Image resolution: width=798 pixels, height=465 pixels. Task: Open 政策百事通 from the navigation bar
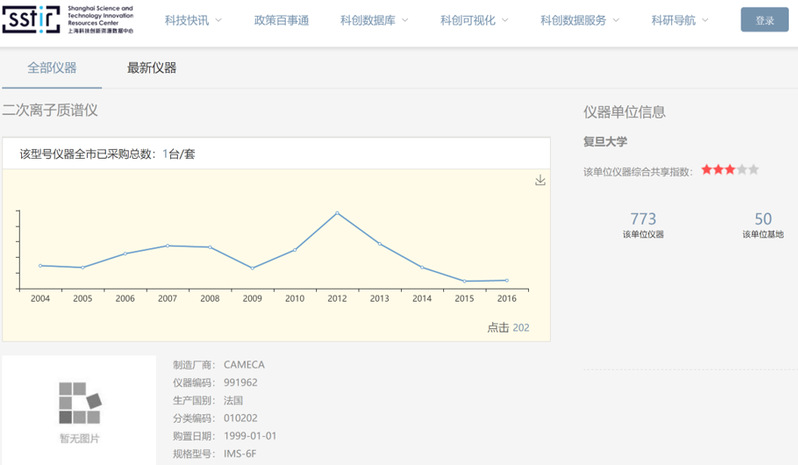click(280, 20)
